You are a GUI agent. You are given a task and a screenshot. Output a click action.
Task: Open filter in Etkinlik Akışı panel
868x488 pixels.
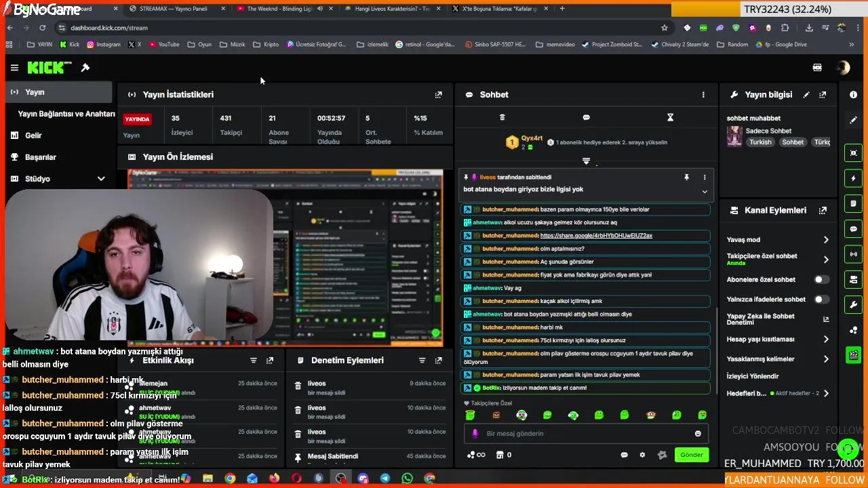click(x=254, y=361)
